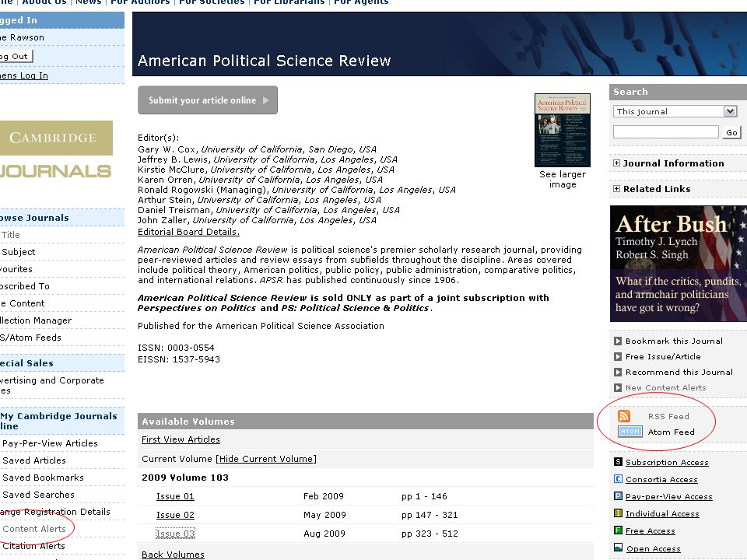747x560 pixels.
Task: Click the Go search button
Action: coord(731,132)
